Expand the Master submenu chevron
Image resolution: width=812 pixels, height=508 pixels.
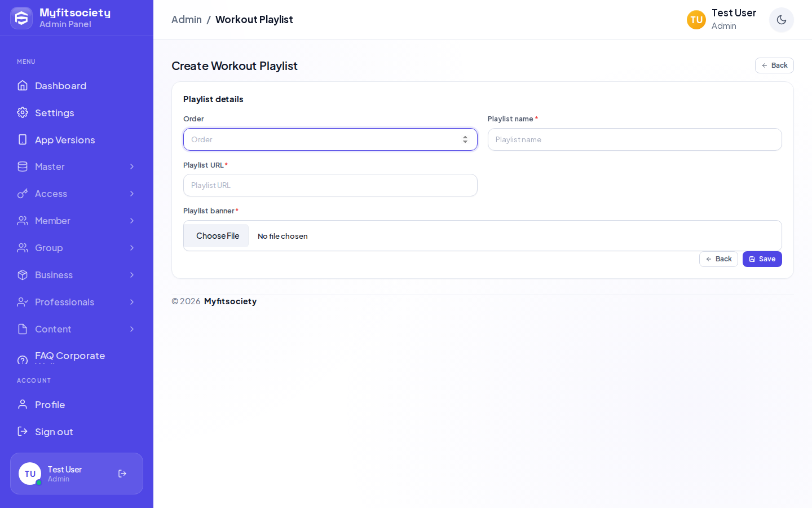coord(132,167)
